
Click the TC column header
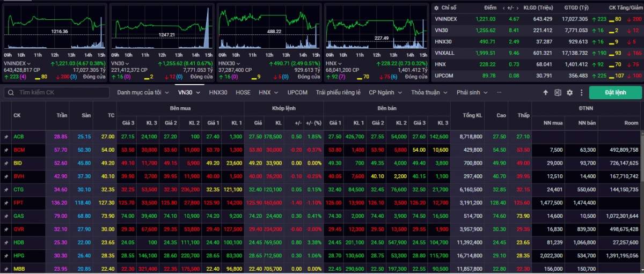click(111, 115)
